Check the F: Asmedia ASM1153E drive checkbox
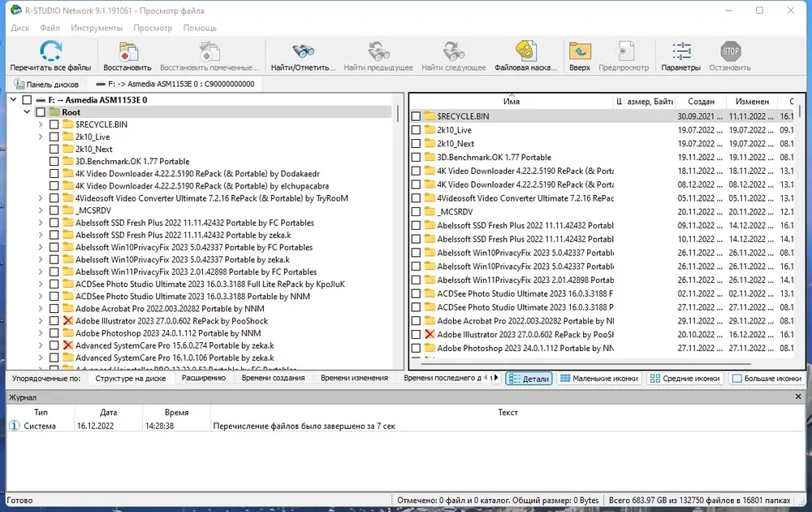This screenshot has height=512, width=812. [27, 100]
